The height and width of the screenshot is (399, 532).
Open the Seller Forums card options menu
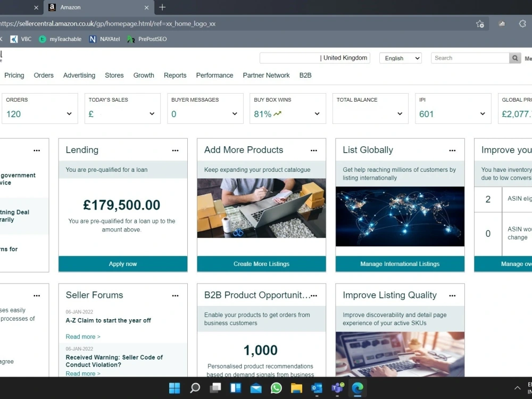(175, 295)
